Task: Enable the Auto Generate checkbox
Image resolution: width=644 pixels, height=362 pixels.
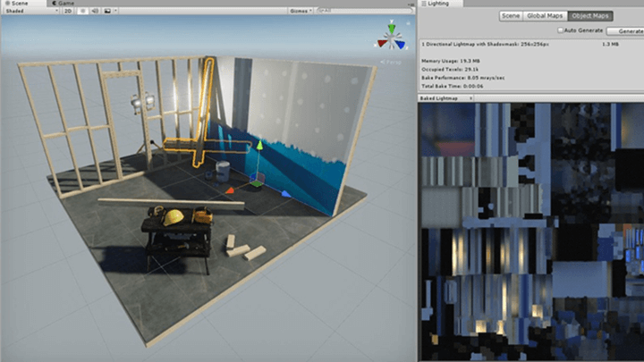Action: click(560, 30)
